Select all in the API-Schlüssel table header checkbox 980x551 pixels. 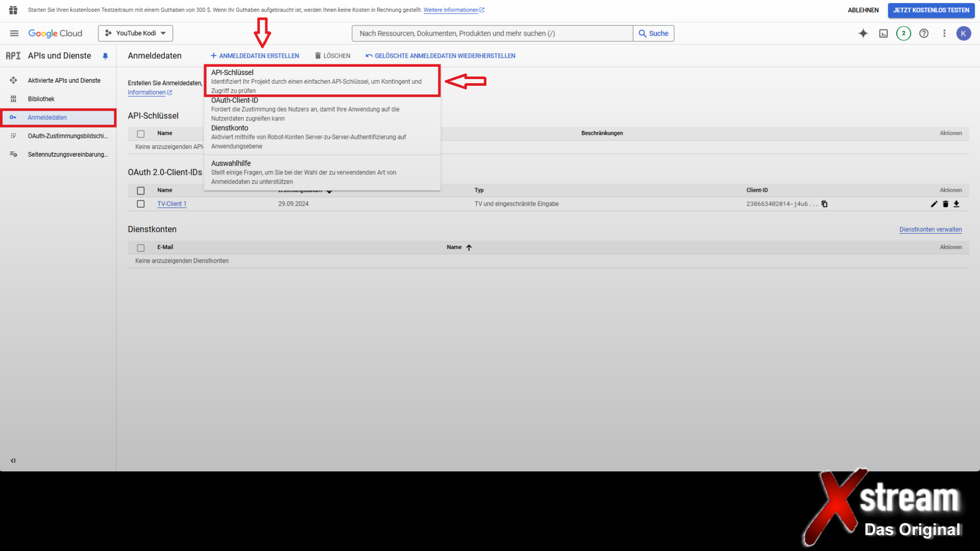tap(141, 134)
